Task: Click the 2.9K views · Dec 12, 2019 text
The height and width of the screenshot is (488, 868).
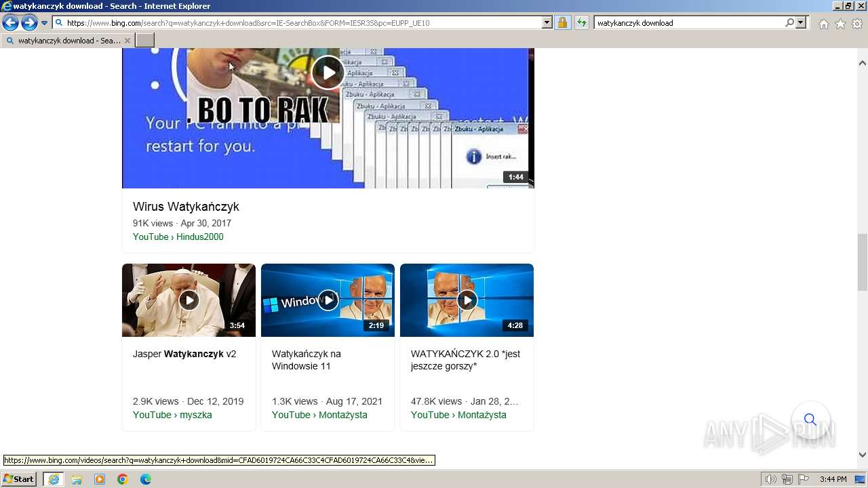Action: point(189,401)
